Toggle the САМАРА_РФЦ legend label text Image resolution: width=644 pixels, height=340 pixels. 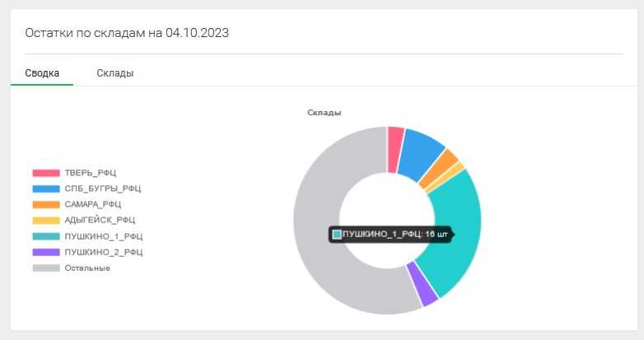(93, 204)
